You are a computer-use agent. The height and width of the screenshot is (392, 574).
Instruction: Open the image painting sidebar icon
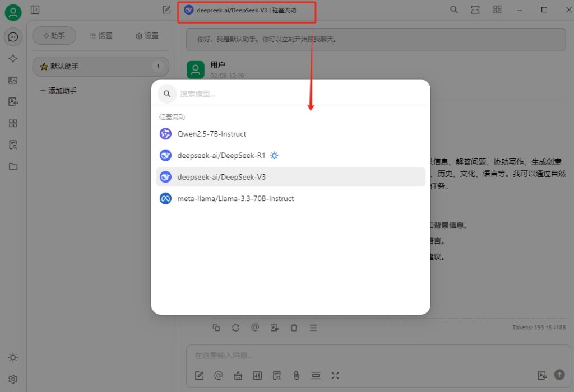[x=13, y=80]
